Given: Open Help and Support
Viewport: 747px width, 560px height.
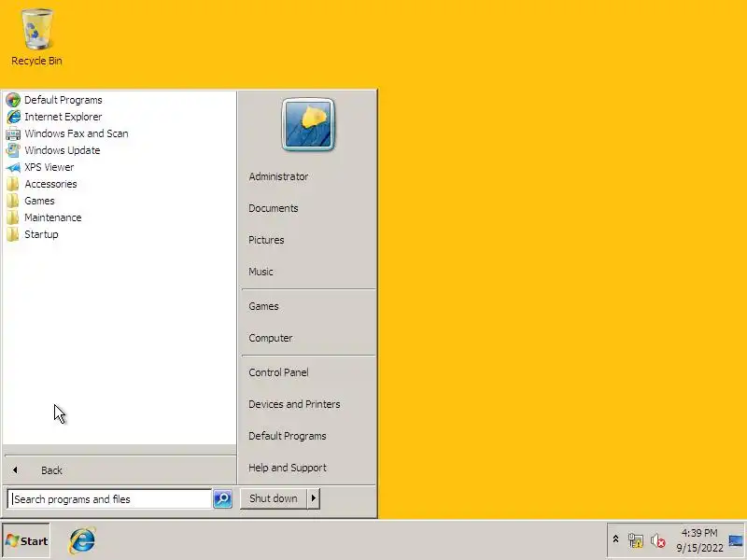Looking at the screenshot, I should [x=288, y=469].
